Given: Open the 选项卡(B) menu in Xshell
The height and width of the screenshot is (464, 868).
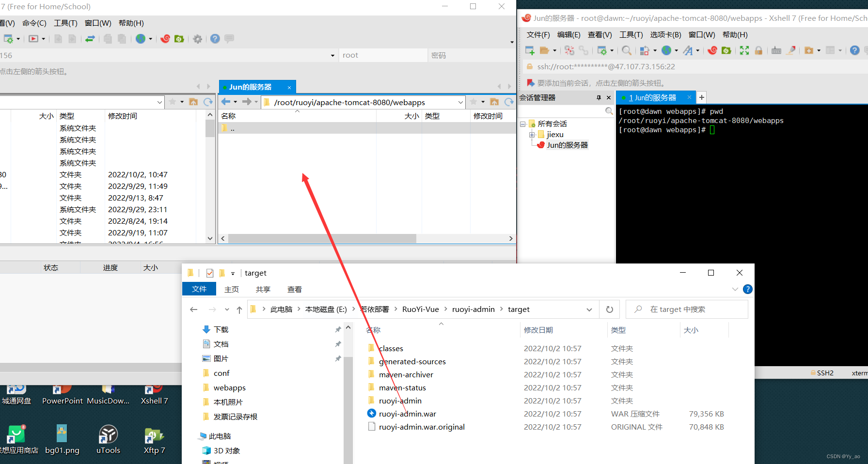Looking at the screenshot, I should tap(665, 34).
